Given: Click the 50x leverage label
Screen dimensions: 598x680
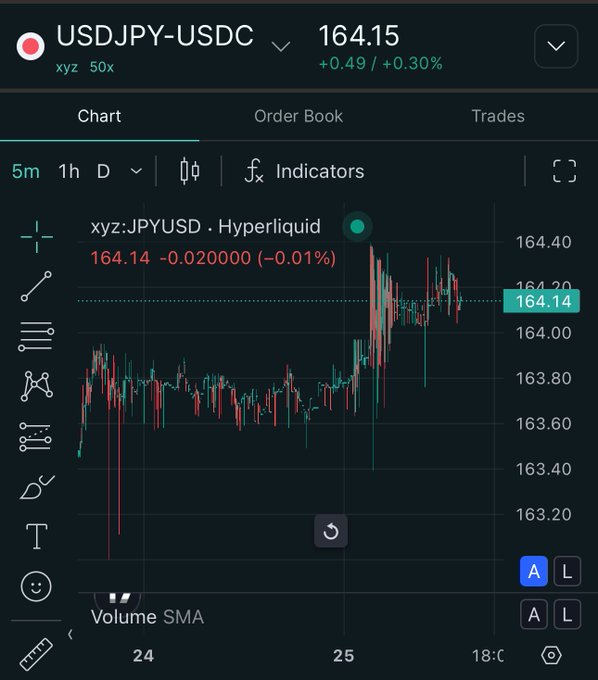Looking at the screenshot, I should pyautogui.click(x=101, y=67).
